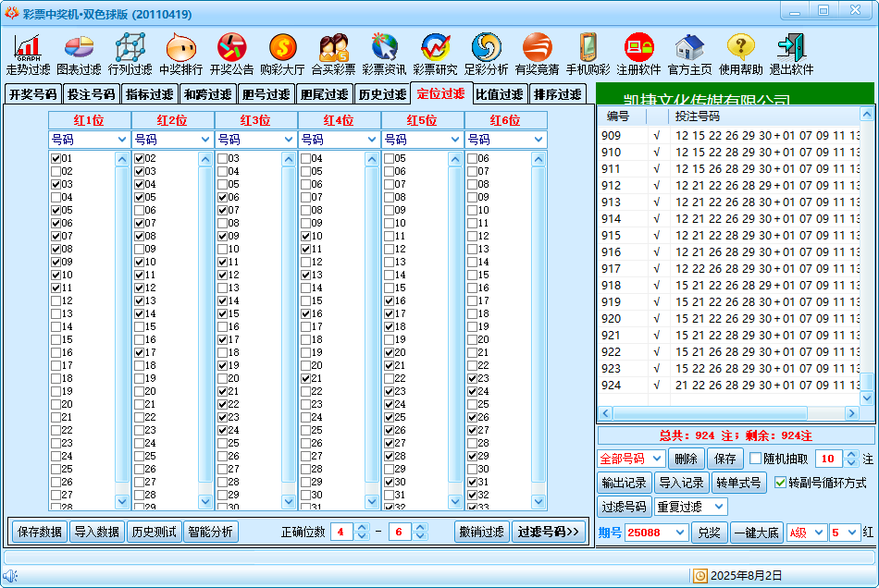
Task: Enable the 随机抽取 checkbox
Action: pos(756,459)
